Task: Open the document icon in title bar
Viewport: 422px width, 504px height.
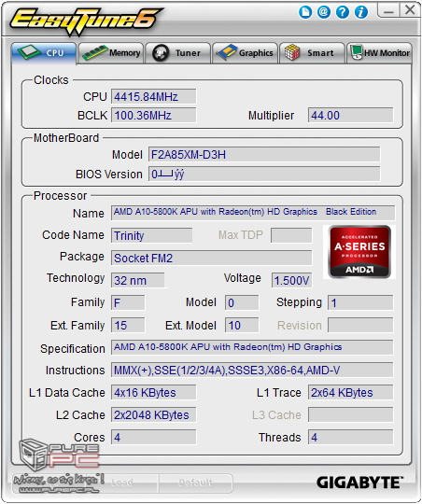Action: tap(305, 12)
